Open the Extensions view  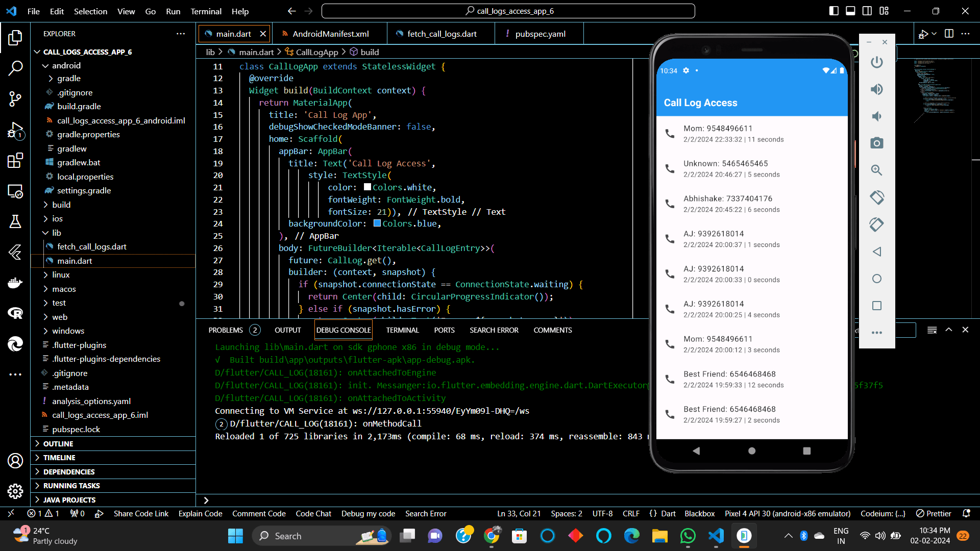(15, 161)
